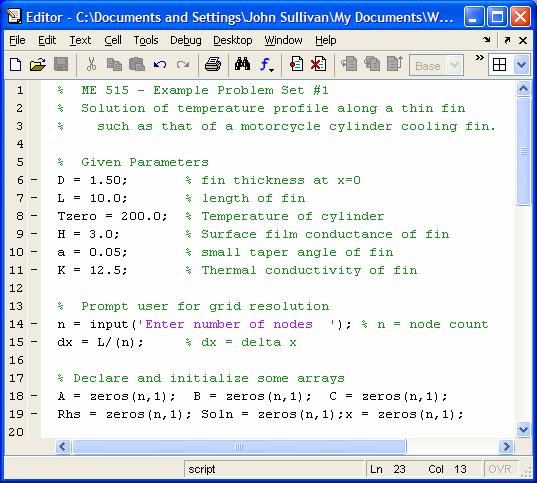Show more toolbar buttons chevron
537x483 pixels.
coord(479,57)
